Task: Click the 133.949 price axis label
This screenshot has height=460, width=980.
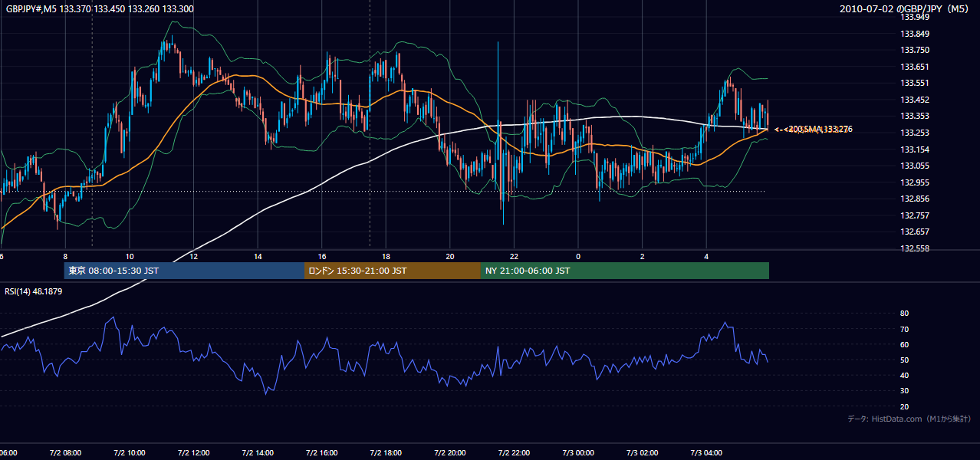Action: point(915,18)
